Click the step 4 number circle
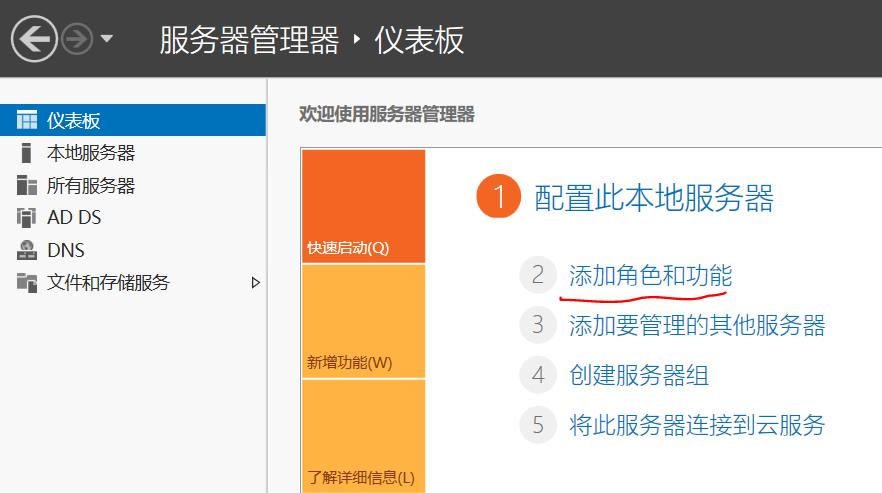 click(538, 375)
